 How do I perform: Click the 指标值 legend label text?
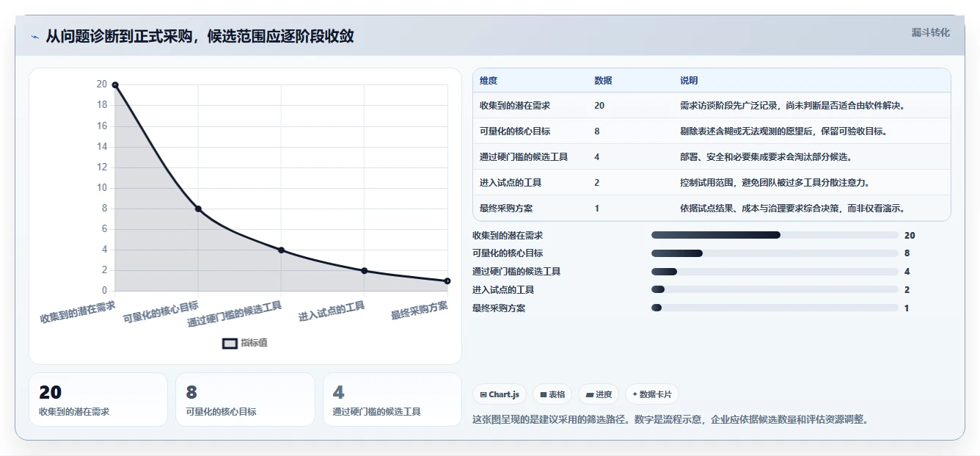pyautogui.click(x=255, y=343)
